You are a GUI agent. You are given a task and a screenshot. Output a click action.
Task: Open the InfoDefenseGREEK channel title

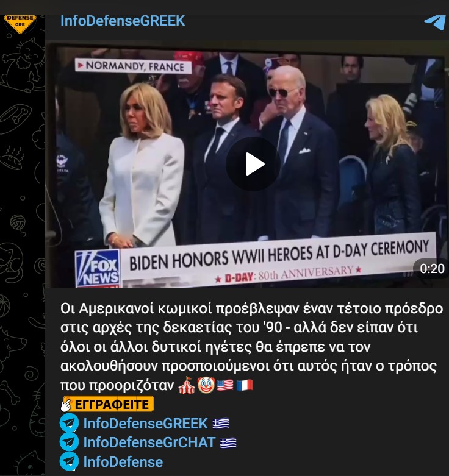point(123,21)
